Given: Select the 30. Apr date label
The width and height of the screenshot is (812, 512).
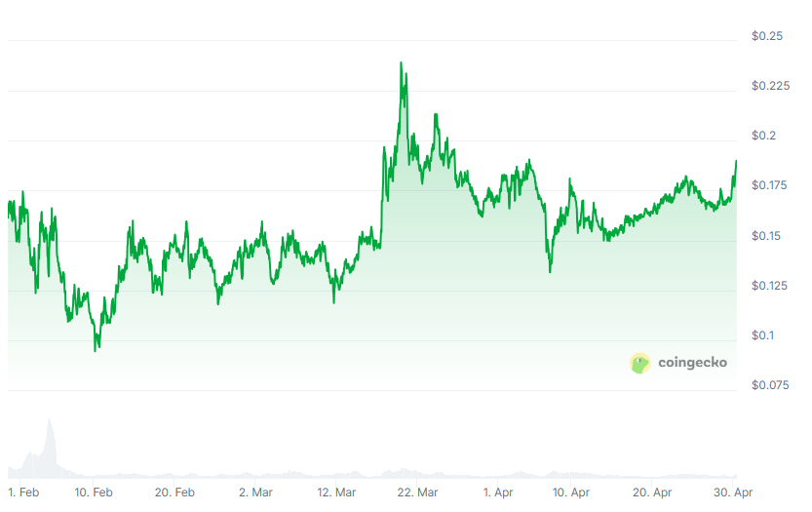Looking at the screenshot, I should 732,493.
